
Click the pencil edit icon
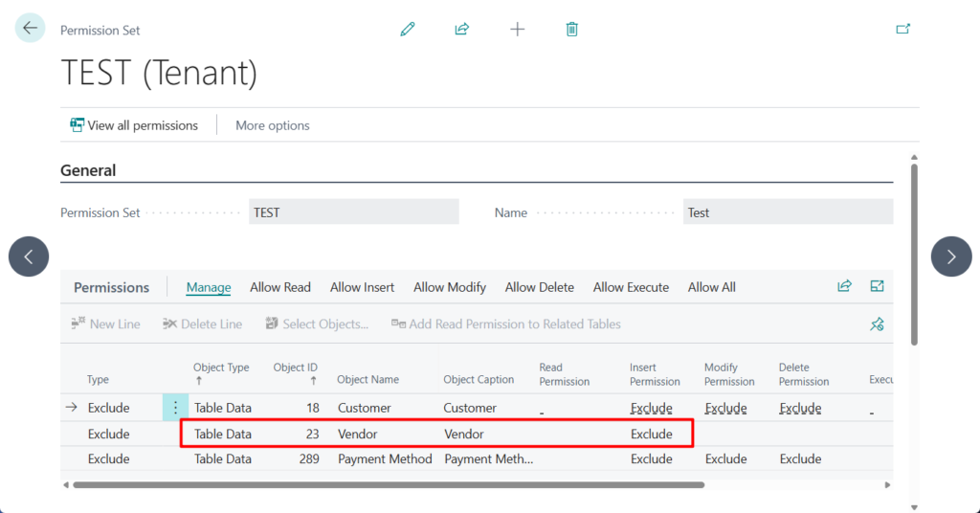point(408,29)
